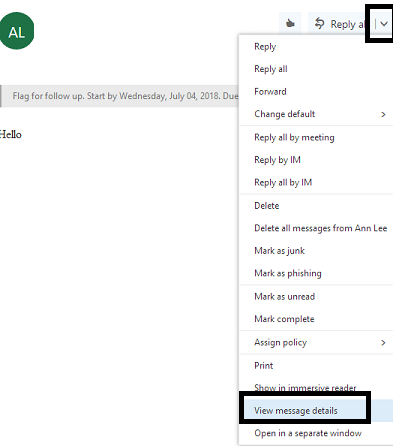
Task: Choose Reply all by meeting
Action: 316,137
